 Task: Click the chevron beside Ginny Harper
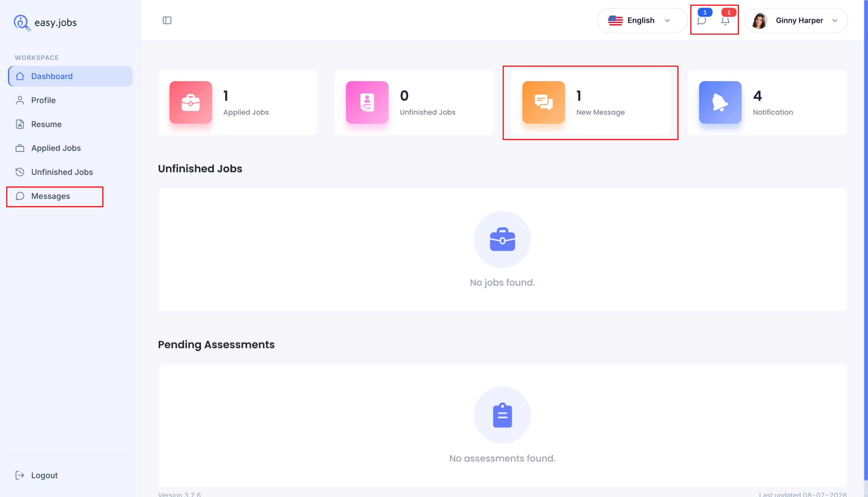click(x=835, y=20)
